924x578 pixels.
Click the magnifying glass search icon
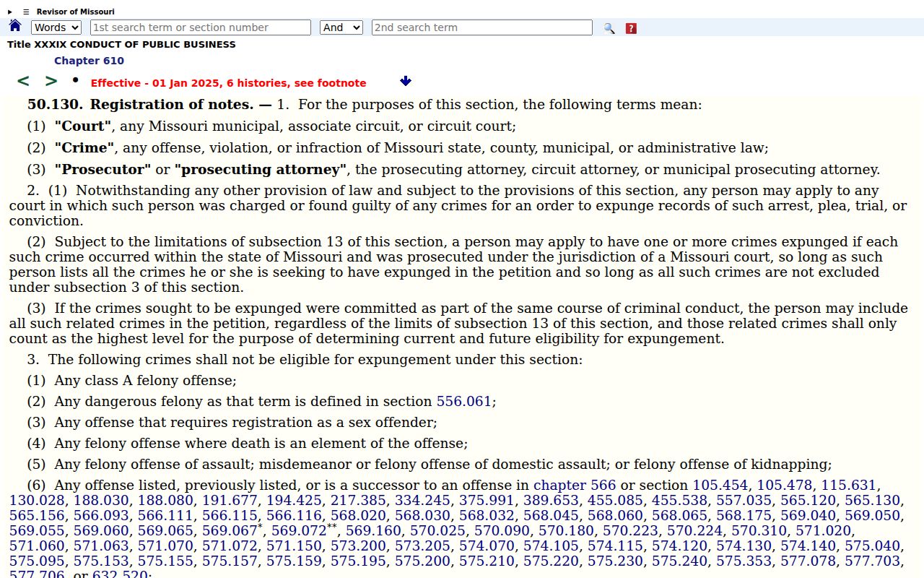tap(609, 28)
